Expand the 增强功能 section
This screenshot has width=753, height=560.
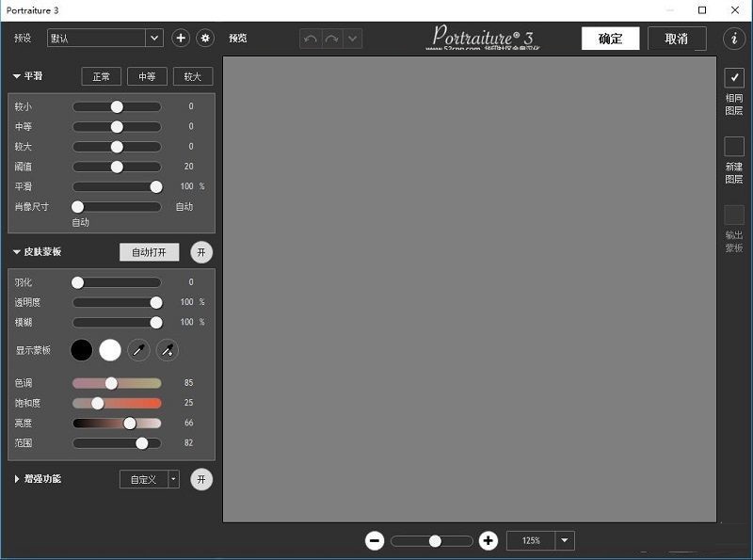point(17,479)
